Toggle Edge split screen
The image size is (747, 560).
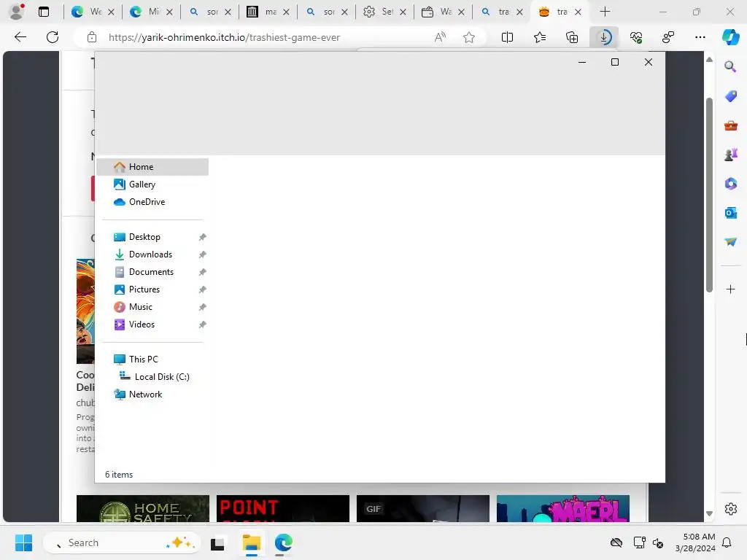(508, 37)
